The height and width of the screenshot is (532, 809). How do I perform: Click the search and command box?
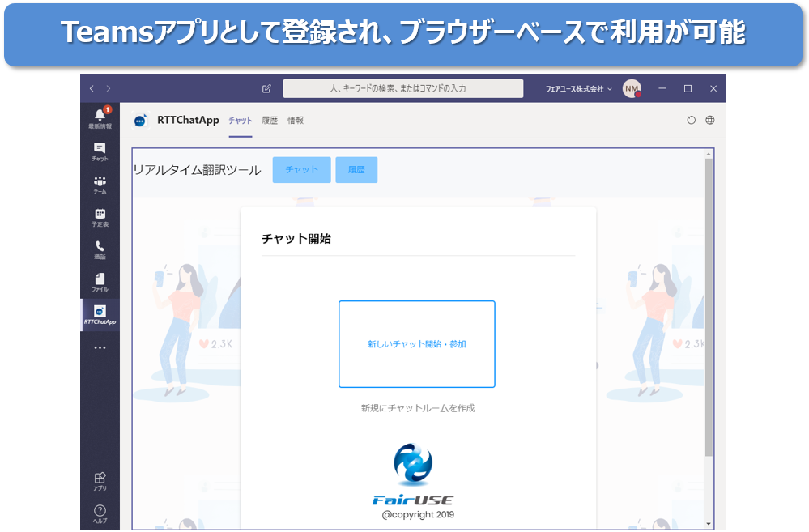[x=403, y=89]
